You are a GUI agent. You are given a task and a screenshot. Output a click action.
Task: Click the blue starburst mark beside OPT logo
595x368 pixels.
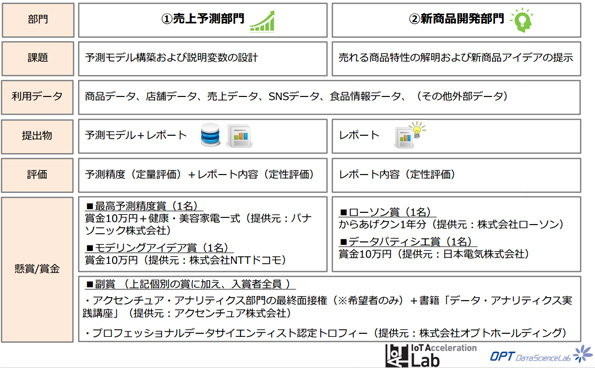click(x=583, y=354)
